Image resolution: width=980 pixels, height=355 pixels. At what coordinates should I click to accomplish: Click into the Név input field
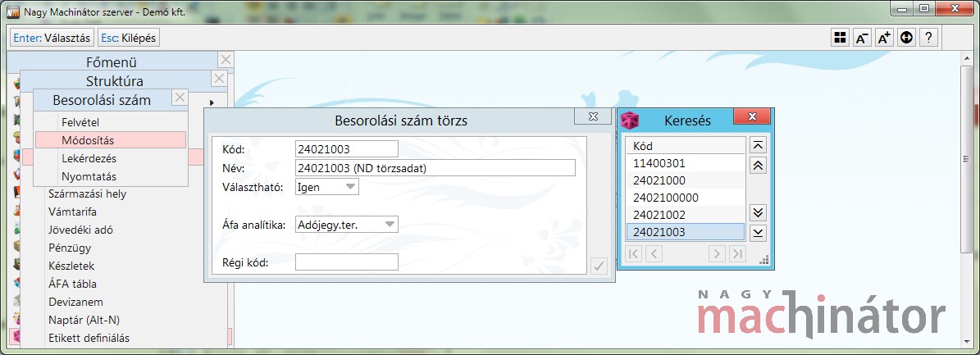point(435,167)
